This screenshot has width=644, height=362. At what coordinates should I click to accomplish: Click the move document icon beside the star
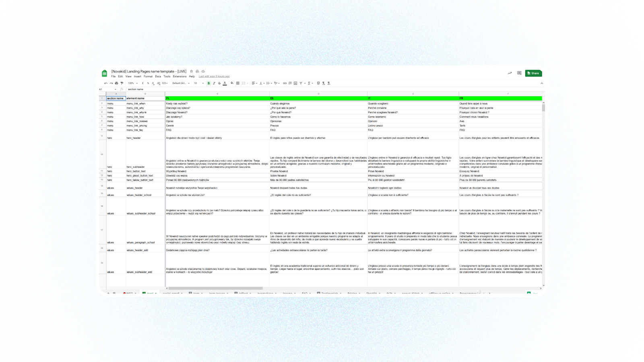coord(197,71)
